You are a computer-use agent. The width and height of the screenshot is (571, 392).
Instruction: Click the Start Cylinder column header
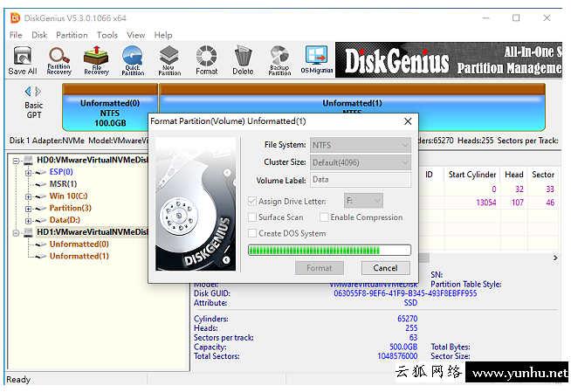click(472, 175)
